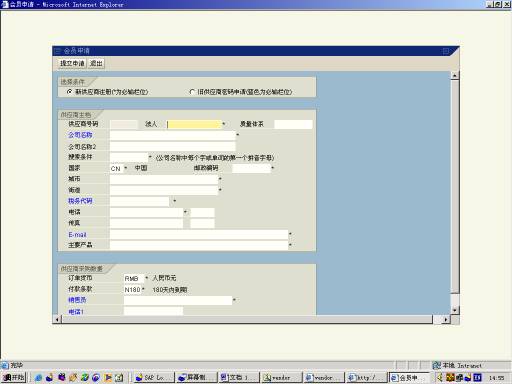Click the panel icon at the 会员申请 title bar's far end
This screenshot has width=512, height=384.
446,51
